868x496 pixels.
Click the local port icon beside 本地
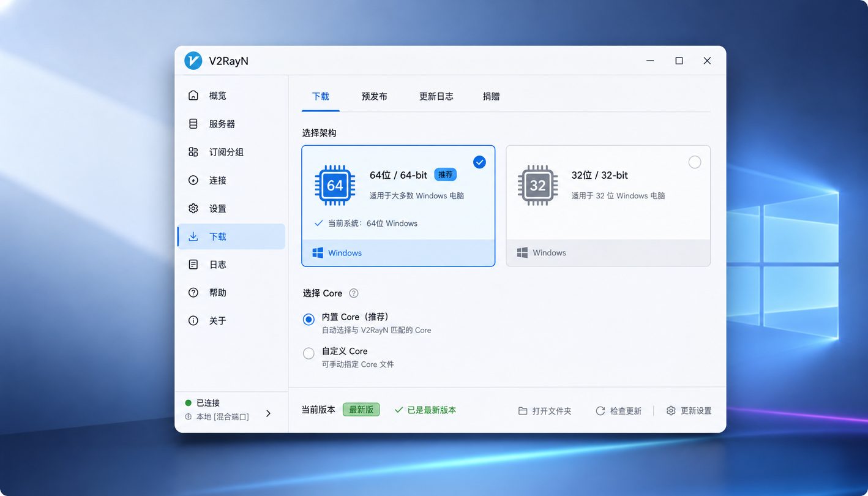click(189, 416)
